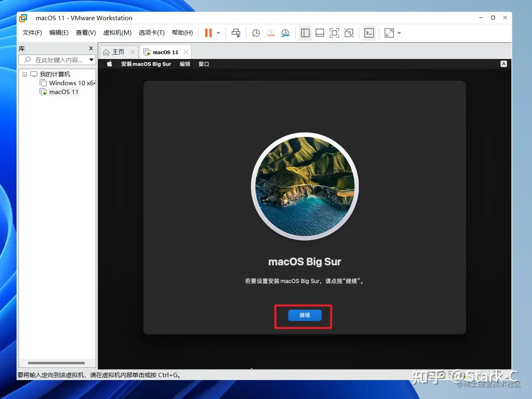Open the stretch display dropdown arrow
The width and height of the screenshot is (532, 399).
pos(399,33)
